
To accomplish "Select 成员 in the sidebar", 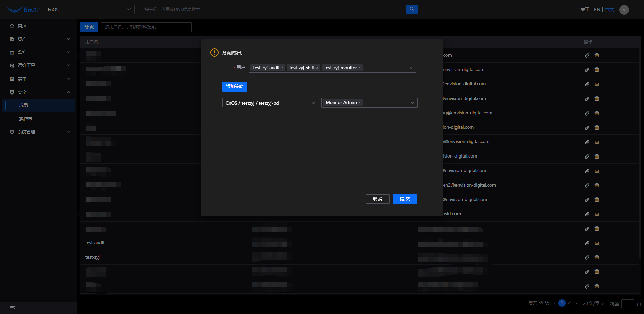I will (39, 105).
